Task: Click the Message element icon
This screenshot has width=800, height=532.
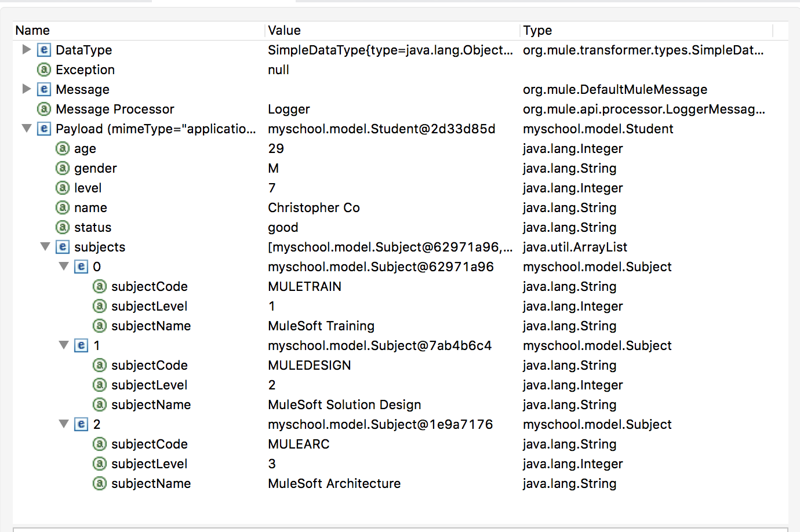Action: click(x=44, y=89)
